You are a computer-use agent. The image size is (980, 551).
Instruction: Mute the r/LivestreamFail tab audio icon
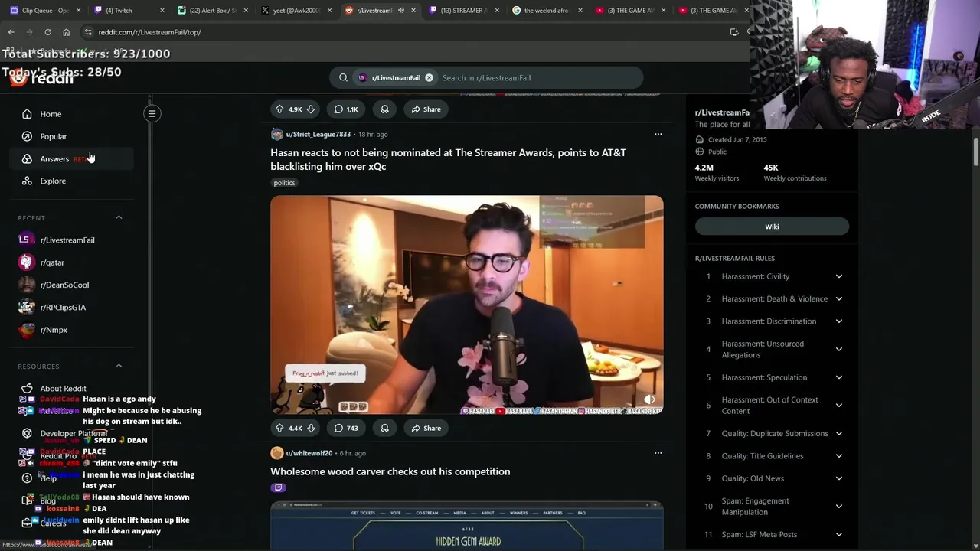click(x=400, y=11)
